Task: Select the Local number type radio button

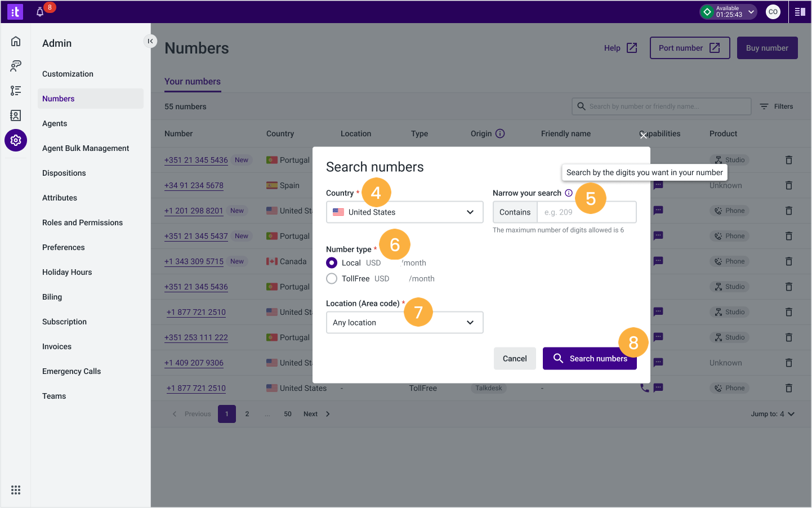Action: (331, 262)
